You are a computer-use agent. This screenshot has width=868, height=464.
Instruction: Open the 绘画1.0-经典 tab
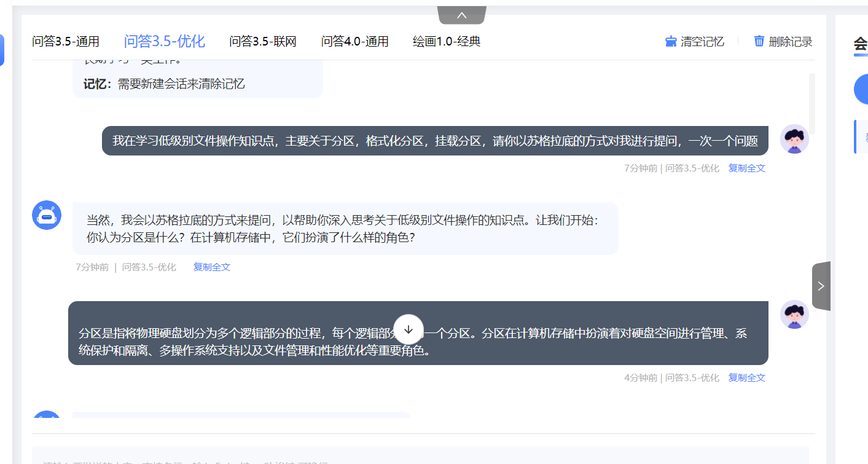447,42
